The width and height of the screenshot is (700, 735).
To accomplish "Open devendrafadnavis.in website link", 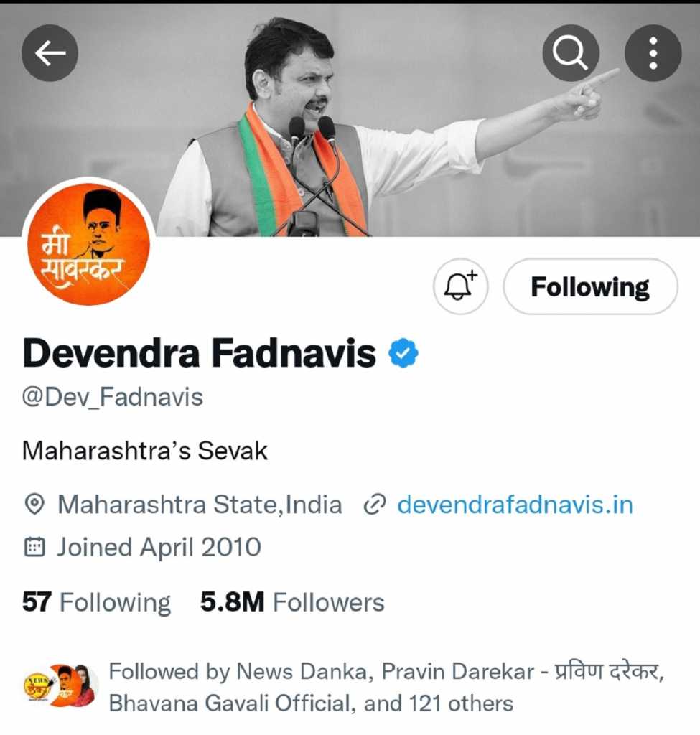I will pyautogui.click(x=515, y=505).
